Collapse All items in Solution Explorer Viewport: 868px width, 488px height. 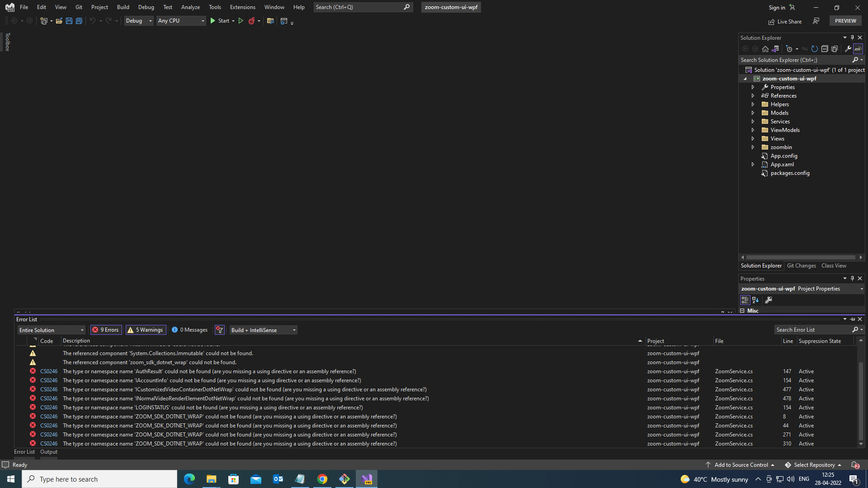point(825,49)
